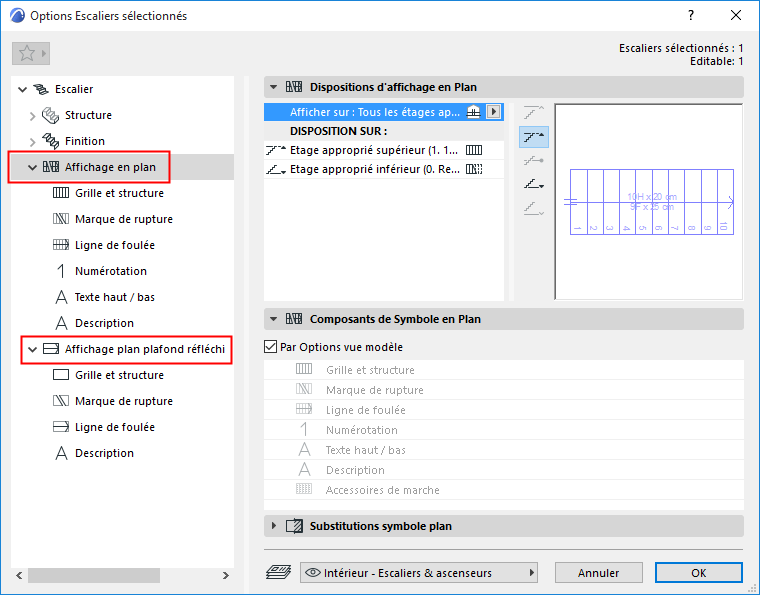Select Affichage en plan tree item

tap(110, 167)
